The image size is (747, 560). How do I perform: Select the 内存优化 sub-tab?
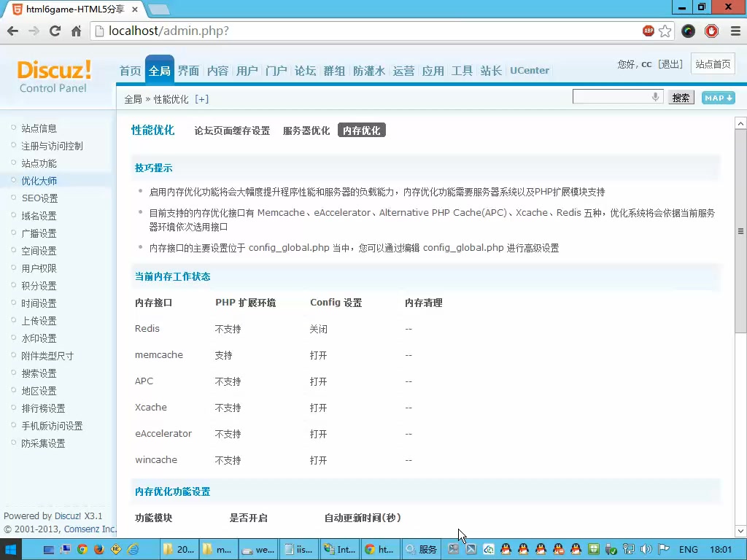[362, 131]
